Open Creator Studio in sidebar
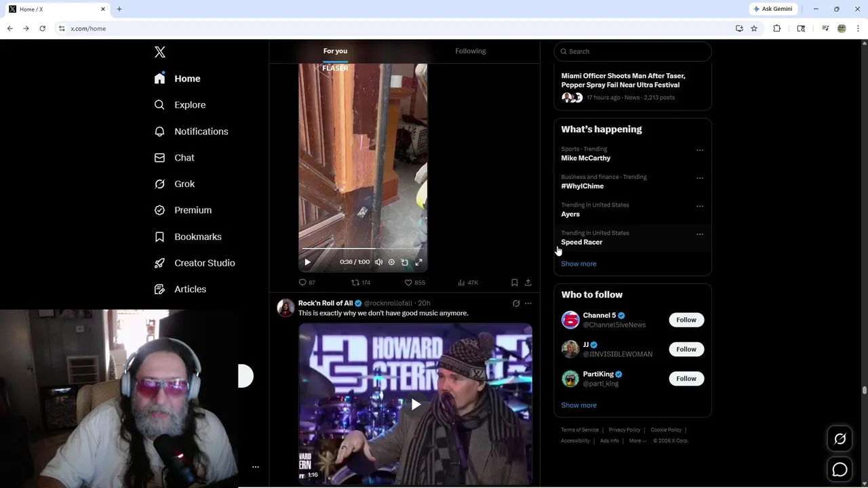Viewport: 868px width, 488px height. pos(195,263)
